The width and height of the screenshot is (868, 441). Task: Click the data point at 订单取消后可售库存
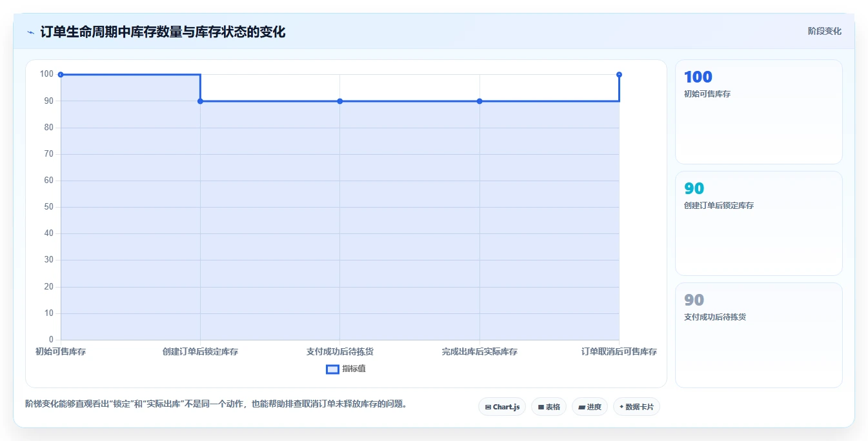619,75
